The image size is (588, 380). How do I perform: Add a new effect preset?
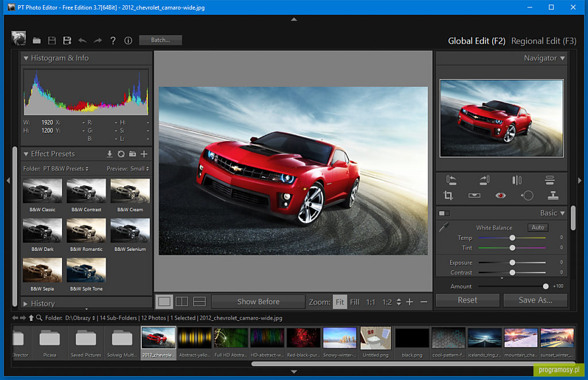point(144,154)
